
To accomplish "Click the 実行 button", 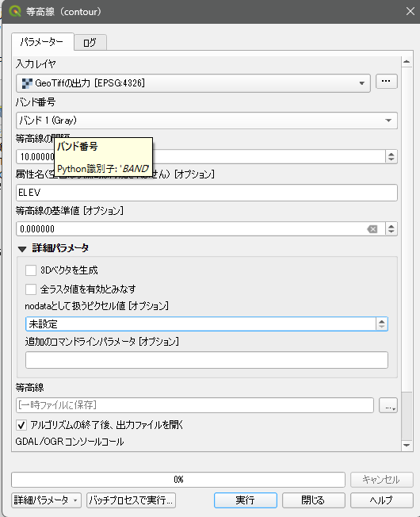I will pyautogui.click(x=246, y=500).
